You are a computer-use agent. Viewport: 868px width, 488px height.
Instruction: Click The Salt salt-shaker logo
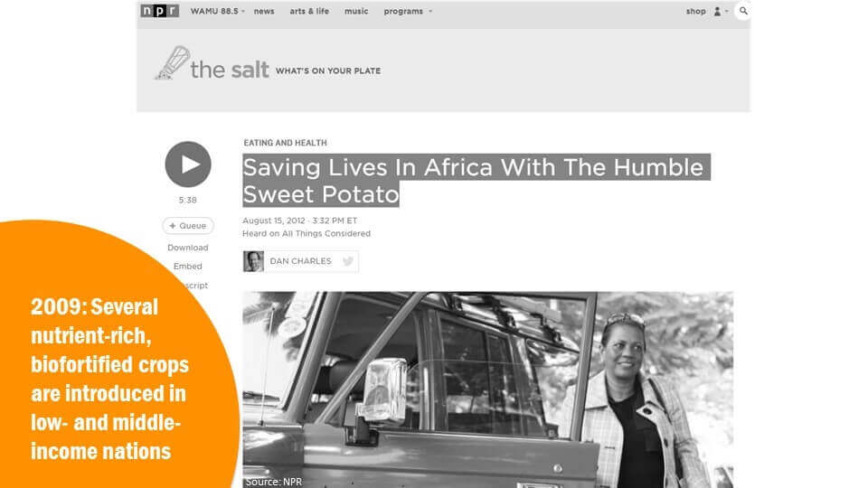(172, 63)
